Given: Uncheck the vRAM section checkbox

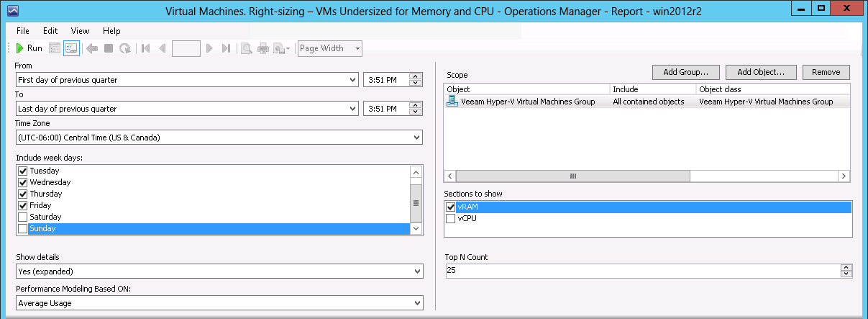Looking at the screenshot, I should click(451, 207).
